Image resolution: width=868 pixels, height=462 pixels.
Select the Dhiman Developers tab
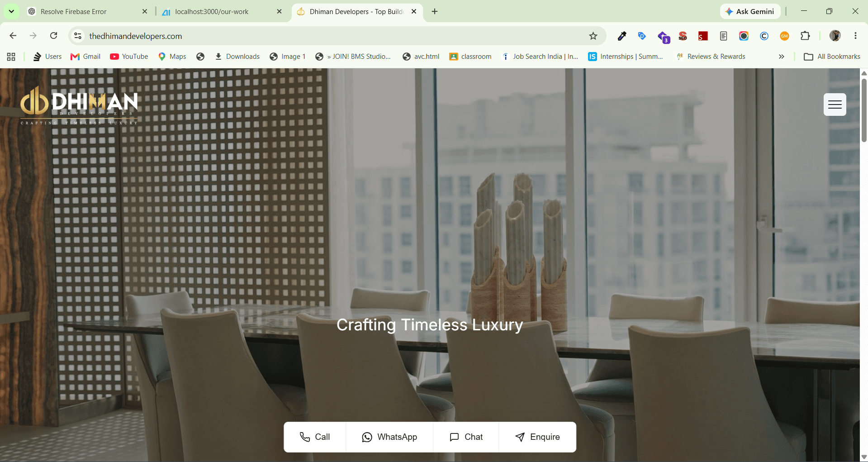tap(357, 12)
